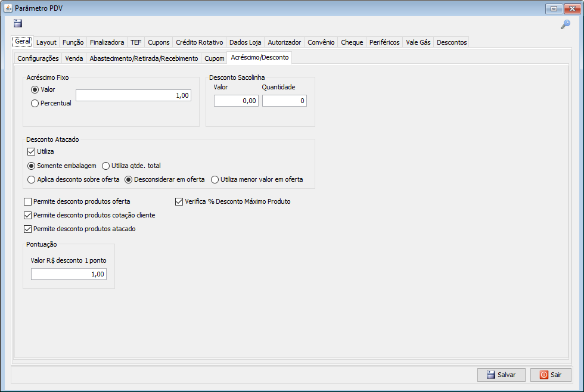The width and height of the screenshot is (584, 392).
Task: Select Aplica desconto sobre oferta
Action: click(x=32, y=179)
